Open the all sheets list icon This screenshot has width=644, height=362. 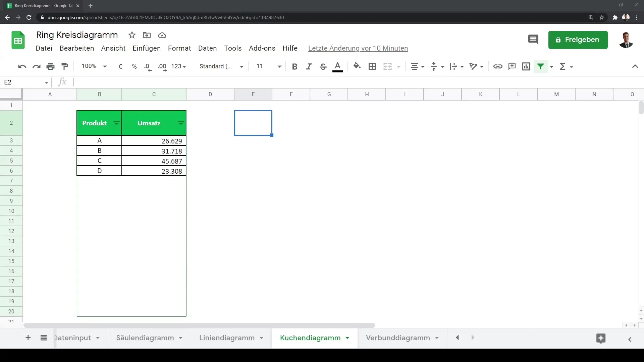coord(44,338)
